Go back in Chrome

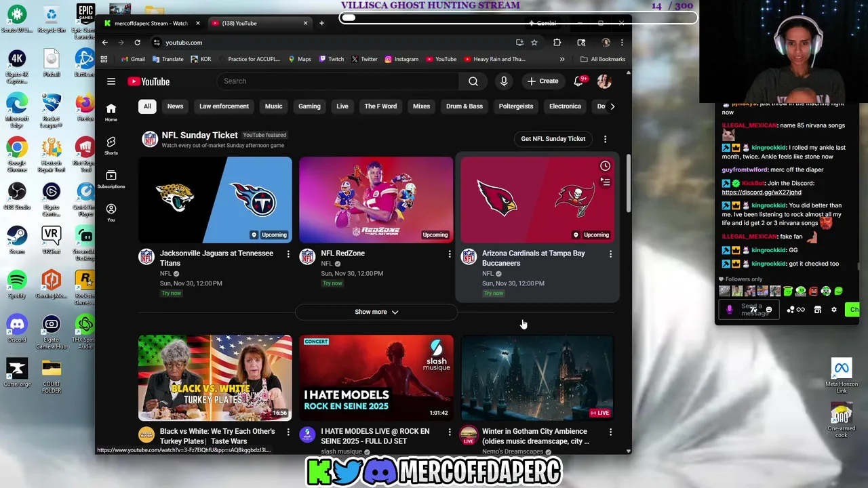(105, 42)
